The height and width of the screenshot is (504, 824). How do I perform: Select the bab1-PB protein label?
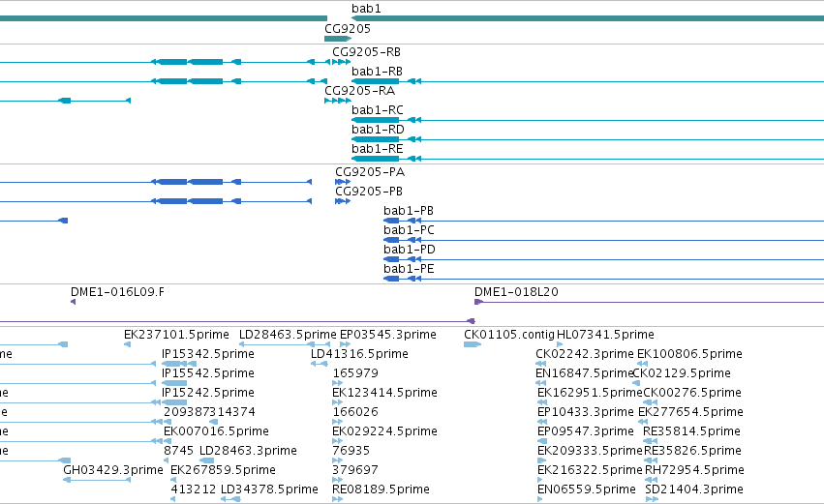tap(409, 211)
